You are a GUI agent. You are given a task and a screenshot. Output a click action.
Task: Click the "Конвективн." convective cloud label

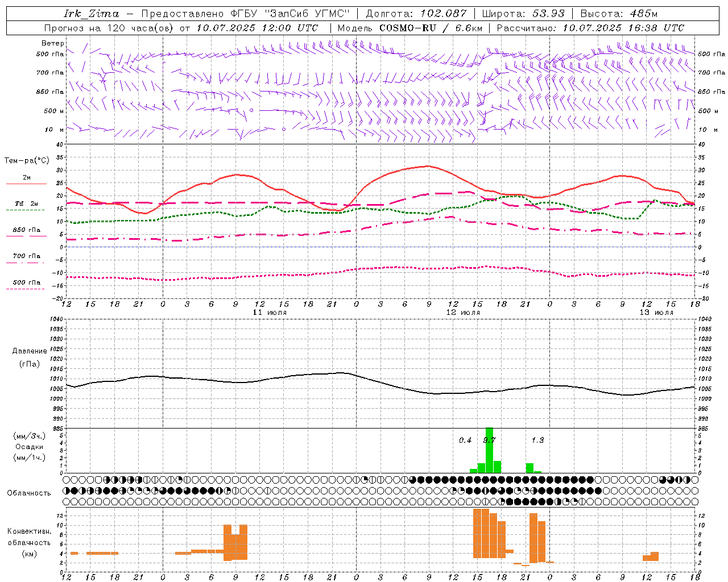(x=30, y=531)
